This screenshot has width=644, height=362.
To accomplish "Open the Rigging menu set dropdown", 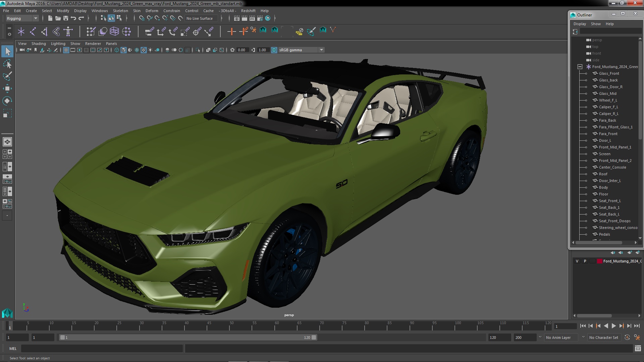I will pos(22,18).
